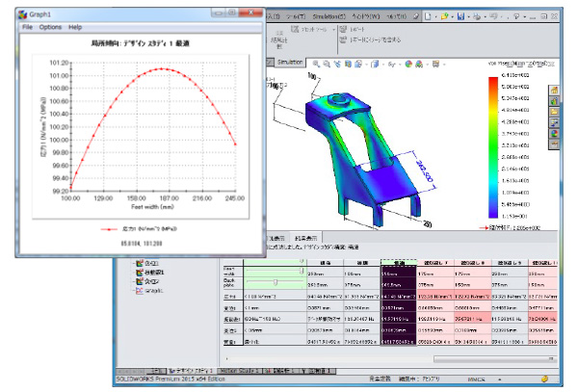
Task: Open the Options menu in Graph1 window
Action: [x=50, y=27]
